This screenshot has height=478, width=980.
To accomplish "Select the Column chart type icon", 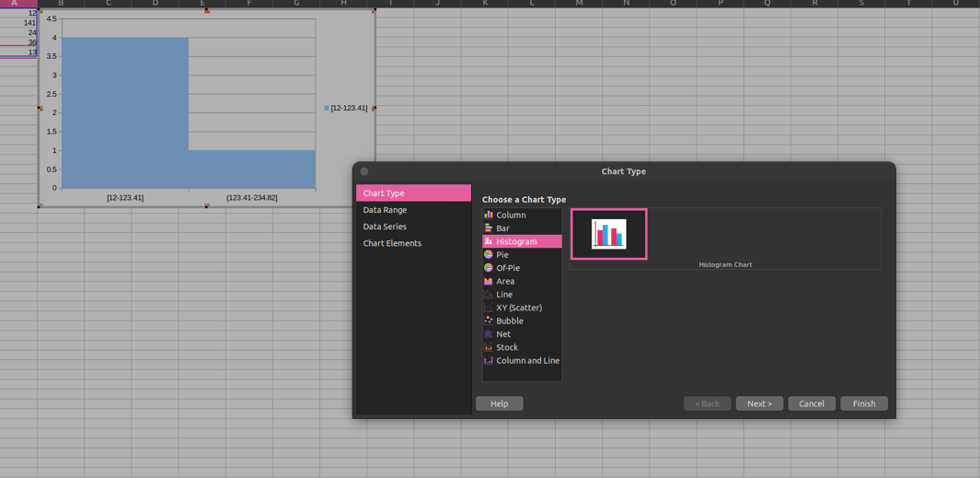I will (489, 215).
